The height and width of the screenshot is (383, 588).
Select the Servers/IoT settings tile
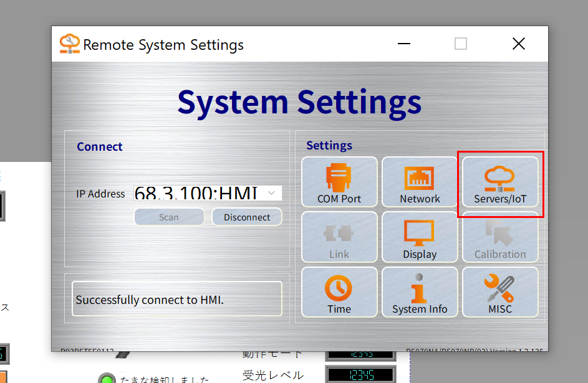[x=500, y=182]
